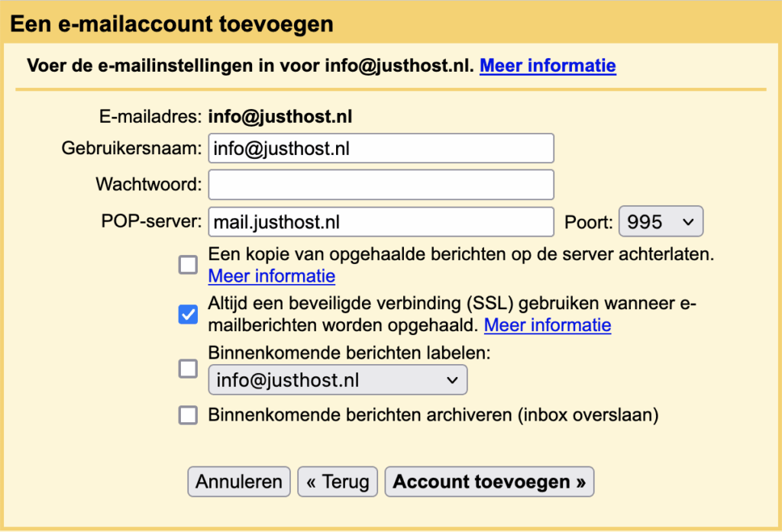Viewport: 782px width, 532px height.
Task: Click the Gebruikersnaam input field
Action: click(x=381, y=148)
